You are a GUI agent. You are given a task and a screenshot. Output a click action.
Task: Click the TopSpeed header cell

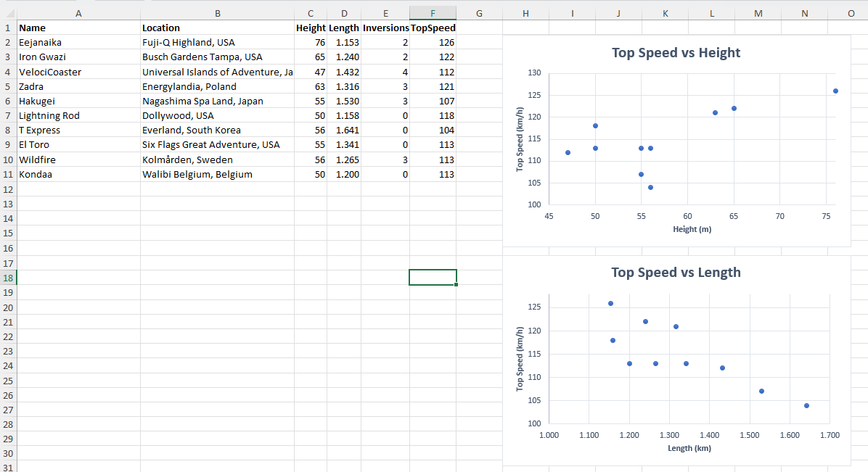[433, 28]
